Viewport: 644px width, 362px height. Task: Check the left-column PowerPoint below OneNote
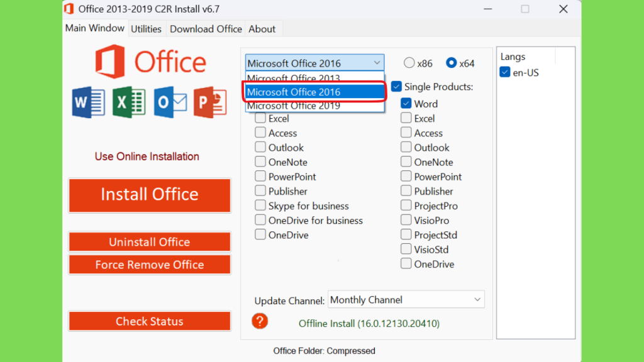pyautogui.click(x=260, y=177)
